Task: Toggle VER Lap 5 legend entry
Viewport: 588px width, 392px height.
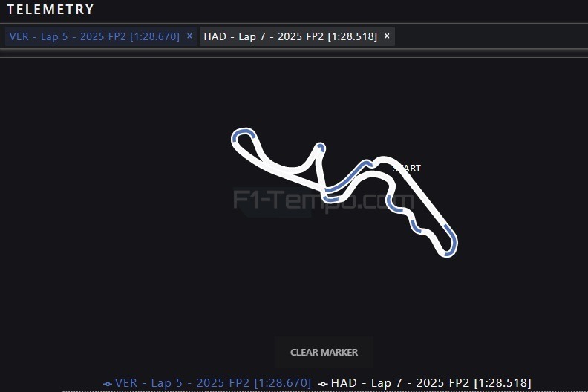Action: click(207, 383)
